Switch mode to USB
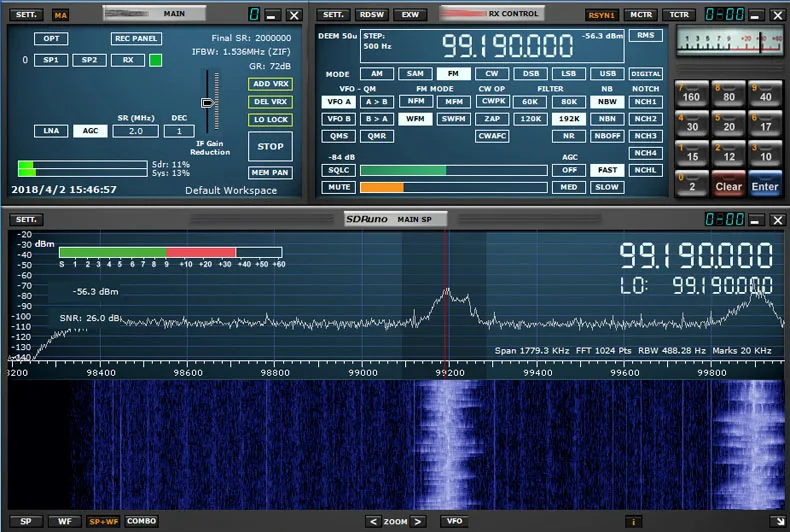The width and height of the screenshot is (790, 532). coord(607,74)
